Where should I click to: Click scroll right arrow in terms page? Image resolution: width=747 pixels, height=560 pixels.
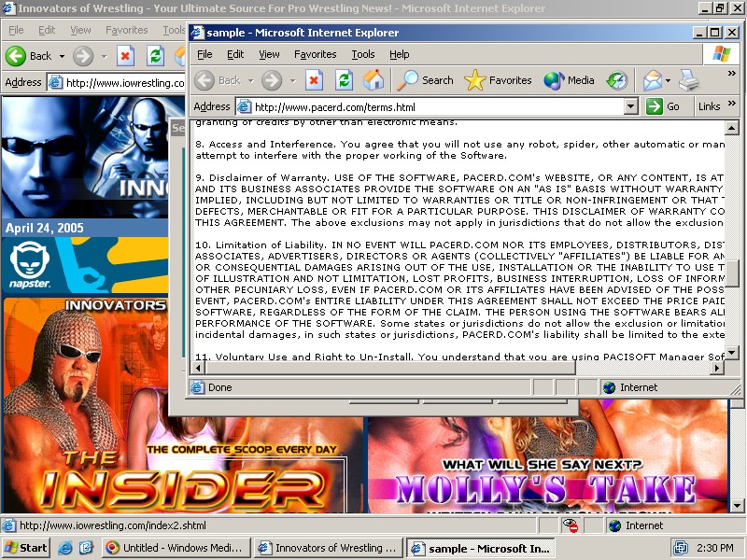click(717, 368)
